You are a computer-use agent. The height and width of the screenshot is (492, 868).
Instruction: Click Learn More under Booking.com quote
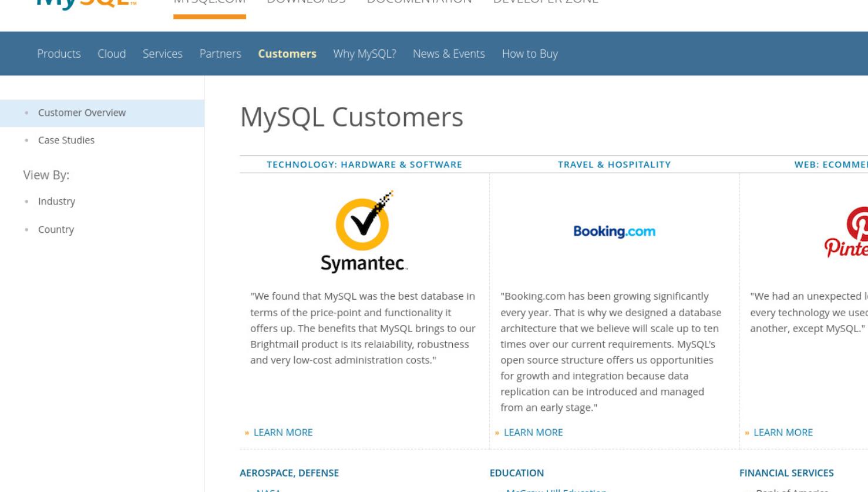[533, 432]
